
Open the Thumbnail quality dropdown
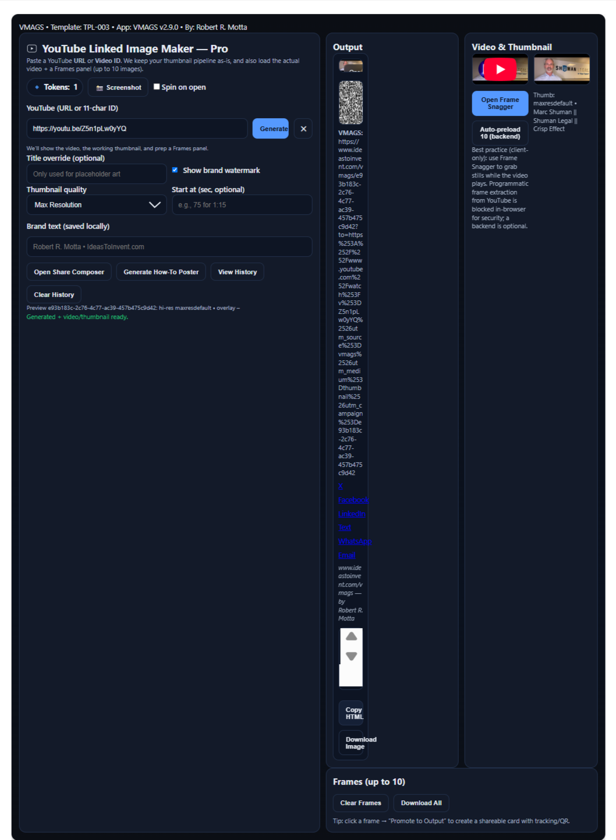tap(97, 205)
